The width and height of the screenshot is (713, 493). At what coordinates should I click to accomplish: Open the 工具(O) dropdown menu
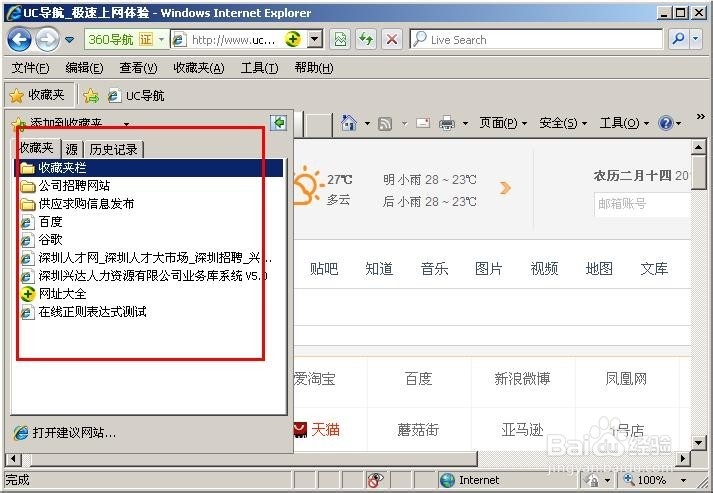(624, 123)
